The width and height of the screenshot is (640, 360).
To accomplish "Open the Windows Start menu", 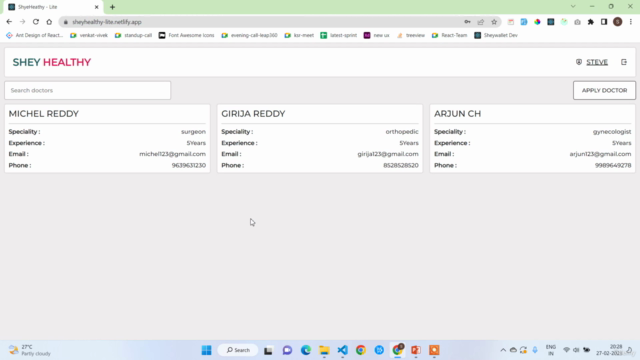I will (207, 350).
